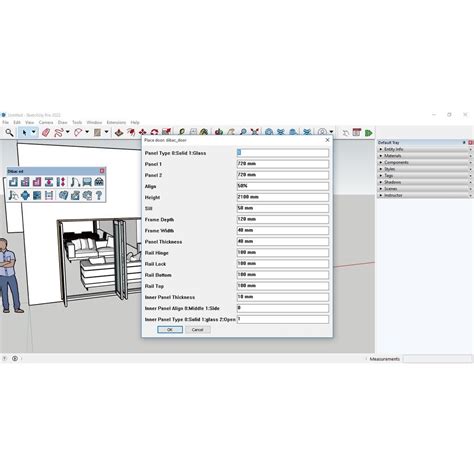Open Dibac help question mark icon

99,195
